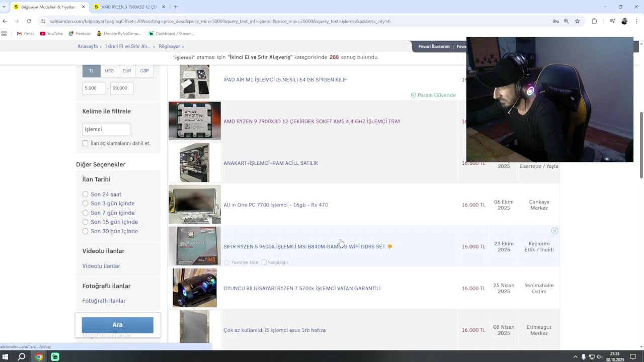Bookmark this page with star icon
The image size is (644, 362).
pos(577,21)
